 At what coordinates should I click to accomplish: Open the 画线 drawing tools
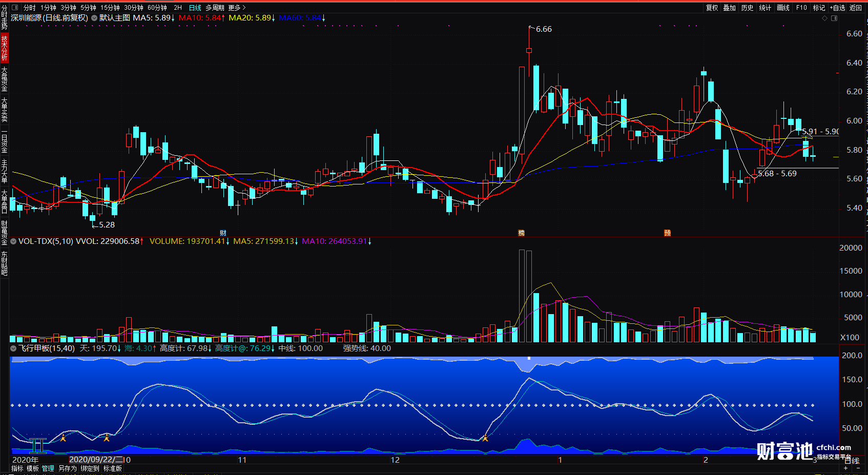tap(783, 8)
